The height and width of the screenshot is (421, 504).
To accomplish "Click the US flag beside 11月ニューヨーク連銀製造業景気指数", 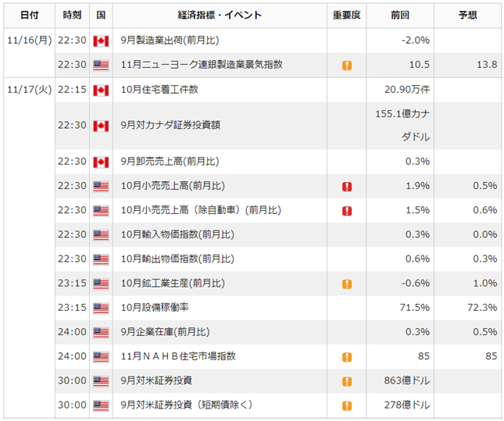I will (101, 66).
